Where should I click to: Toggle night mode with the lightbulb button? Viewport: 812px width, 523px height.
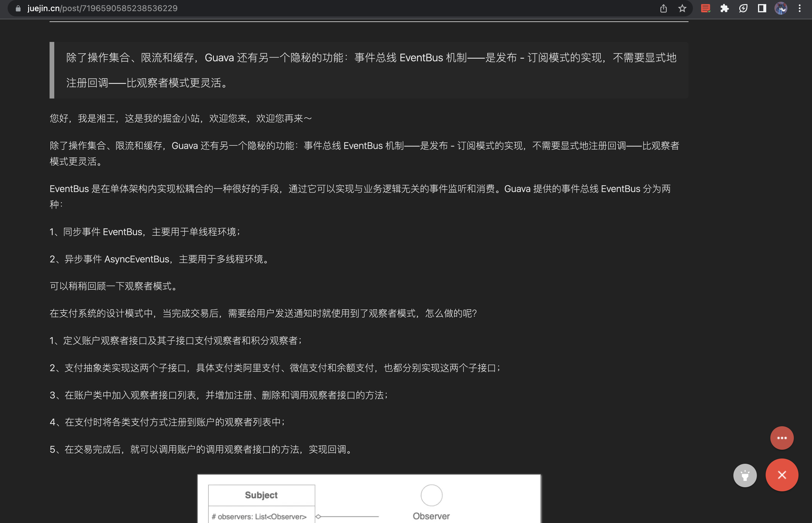(x=745, y=475)
